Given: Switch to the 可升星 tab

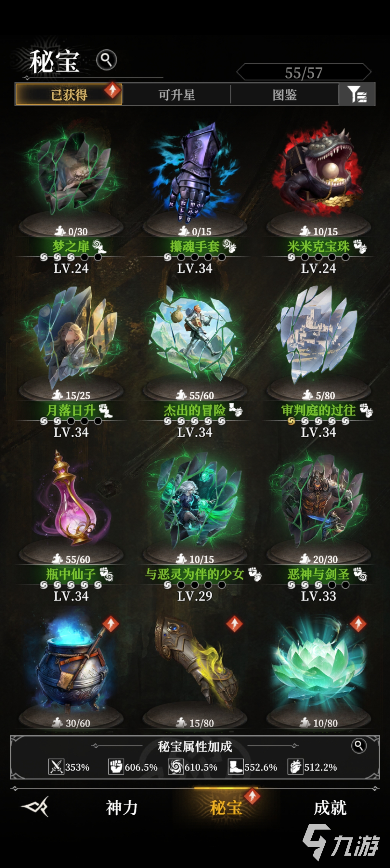Looking at the screenshot, I should pos(177,95).
